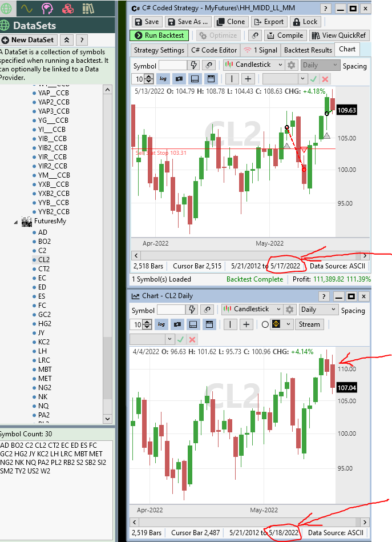
Task: Toggle crosshair cursor in strategy chart
Action: [x=248, y=79]
